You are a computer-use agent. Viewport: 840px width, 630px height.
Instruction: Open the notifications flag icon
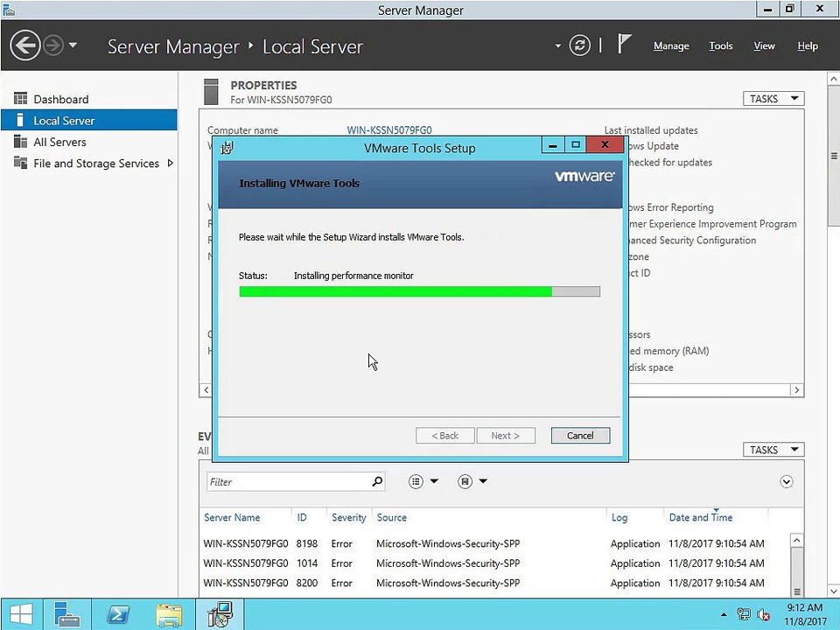(624, 44)
